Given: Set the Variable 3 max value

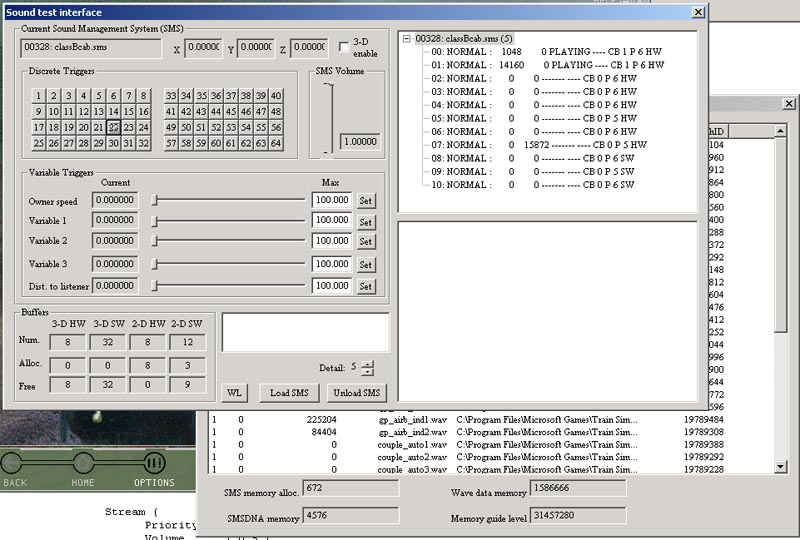Looking at the screenshot, I should (x=365, y=264).
